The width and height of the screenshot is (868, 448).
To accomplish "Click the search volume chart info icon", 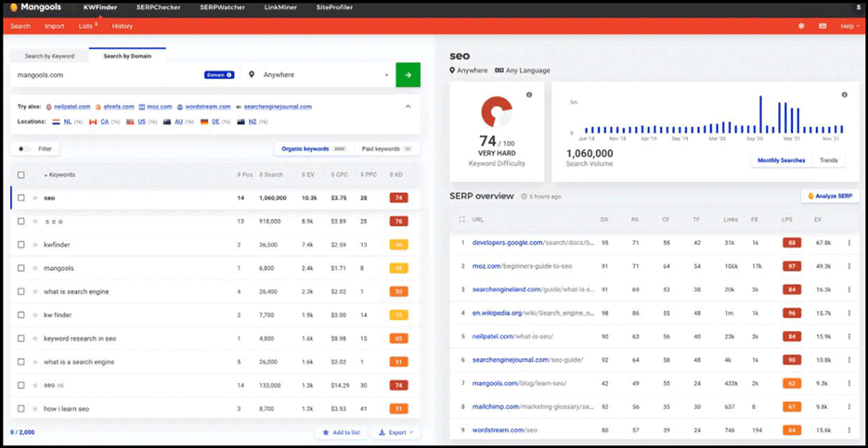I will (x=844, y=95).
